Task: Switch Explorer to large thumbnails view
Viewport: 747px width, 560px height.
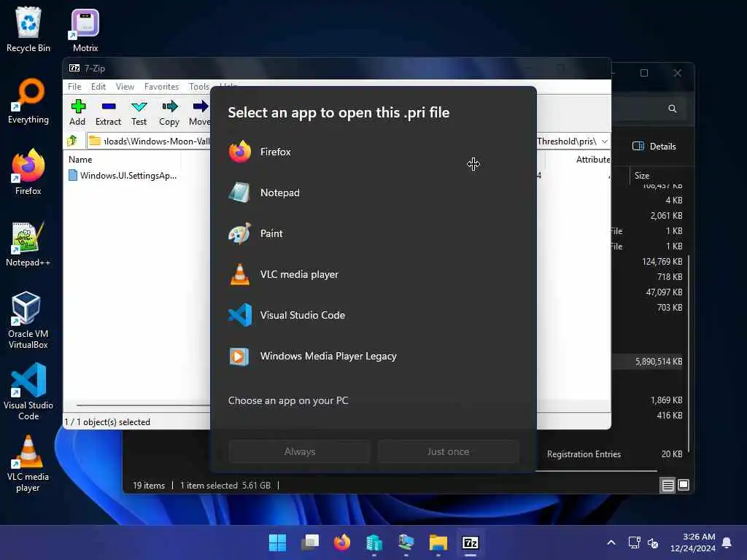Action: click(683, 485)
